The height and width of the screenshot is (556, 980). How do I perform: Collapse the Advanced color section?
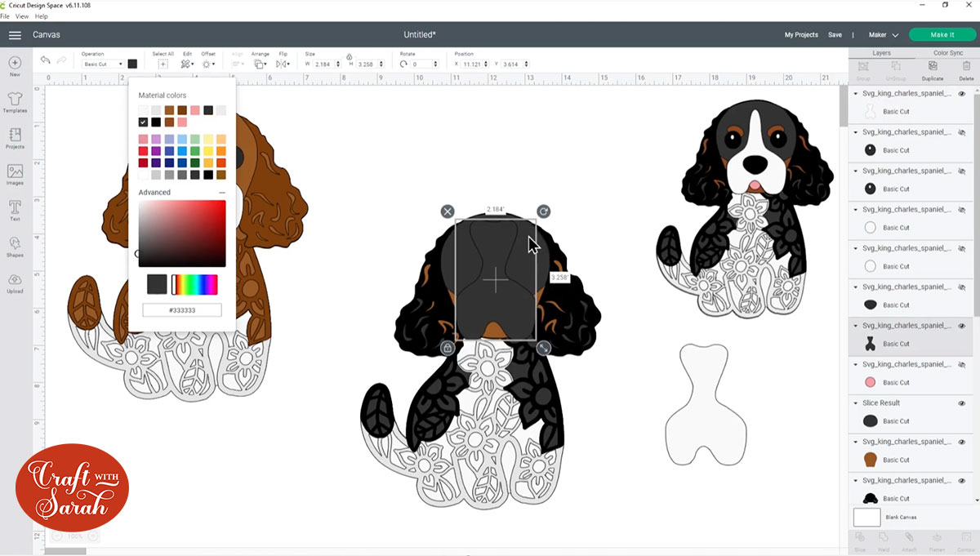pyautogui.click(x=221, y=193)
